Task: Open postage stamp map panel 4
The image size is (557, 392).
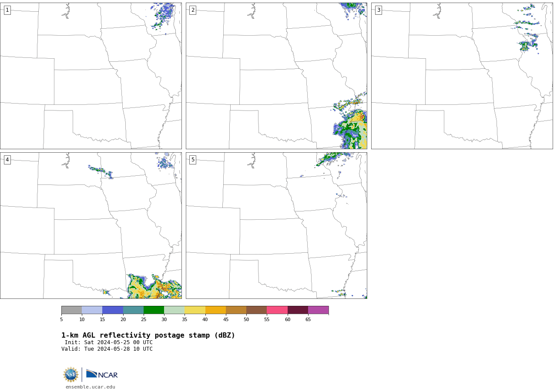Action: click(x=91, y=225)
